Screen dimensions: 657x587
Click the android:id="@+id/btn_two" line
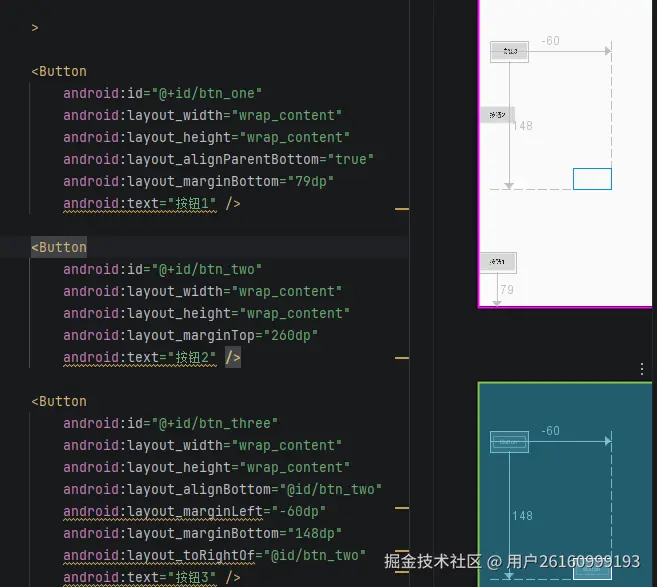pyautogui.click(x=163, y=269)
